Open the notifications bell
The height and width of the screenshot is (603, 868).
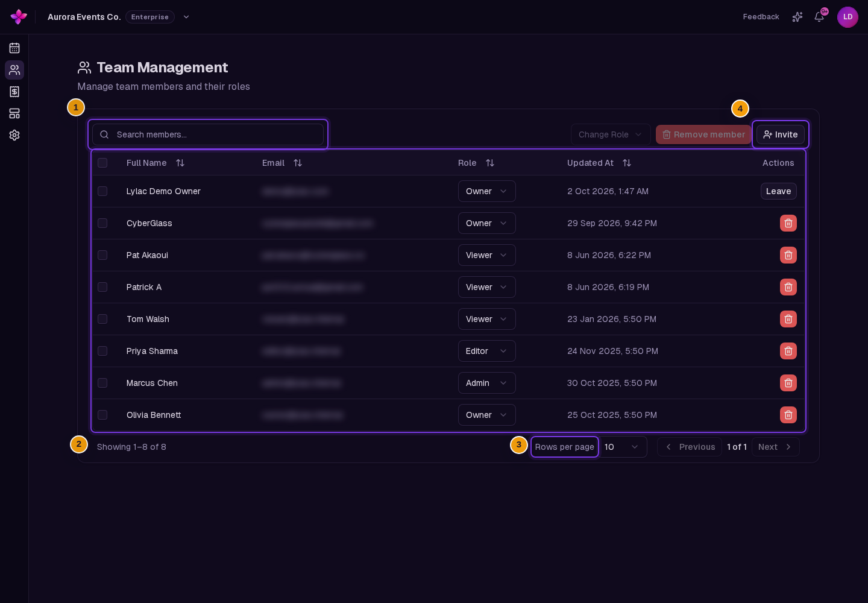pos(819,17)
